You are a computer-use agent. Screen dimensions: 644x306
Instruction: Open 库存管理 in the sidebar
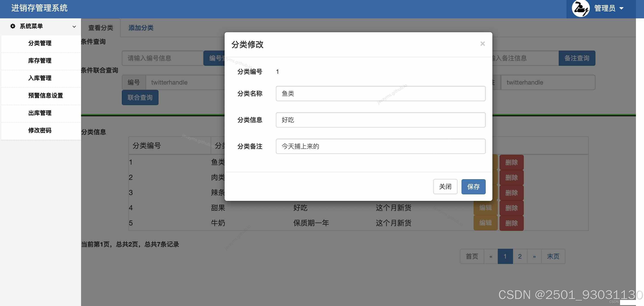[x=40, y=61]
